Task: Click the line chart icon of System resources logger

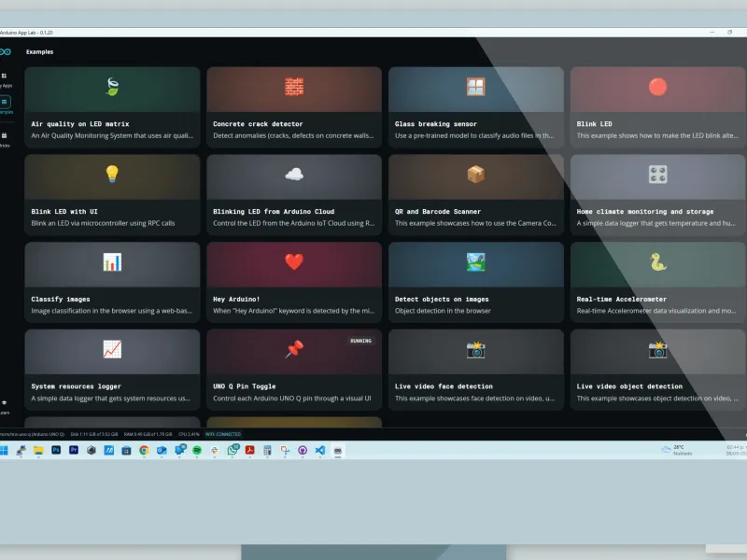Action: click(112, 349)
